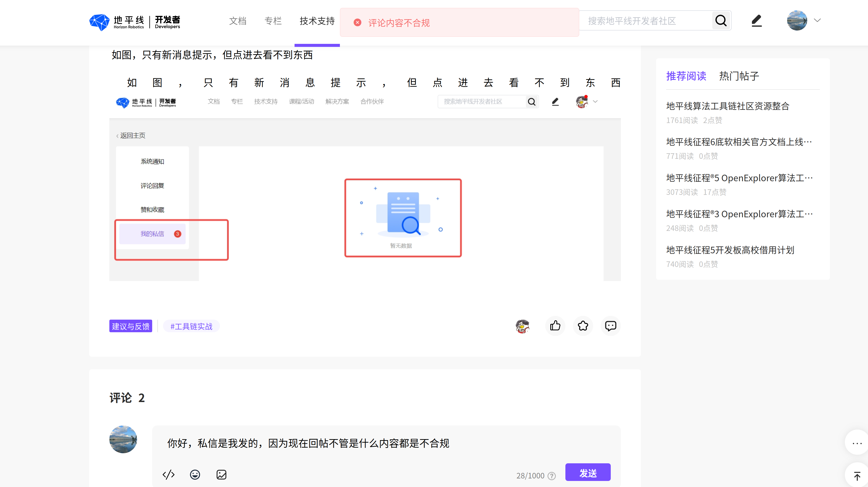Favorite the post using star icon
This screenshot has height=487, width=868.
[583, 326]
